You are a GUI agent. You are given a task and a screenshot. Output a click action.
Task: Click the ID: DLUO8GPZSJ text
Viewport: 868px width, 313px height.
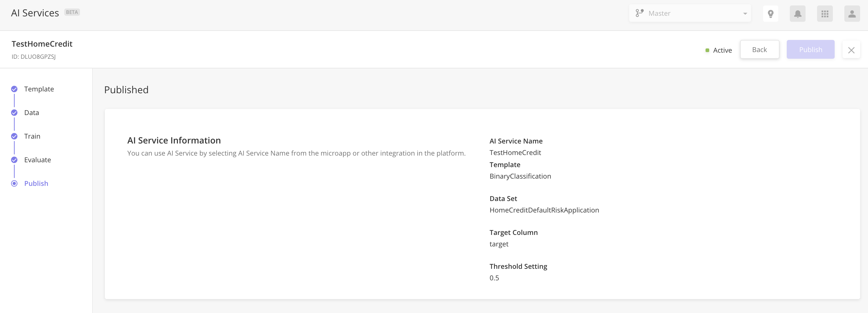[34, 57]
